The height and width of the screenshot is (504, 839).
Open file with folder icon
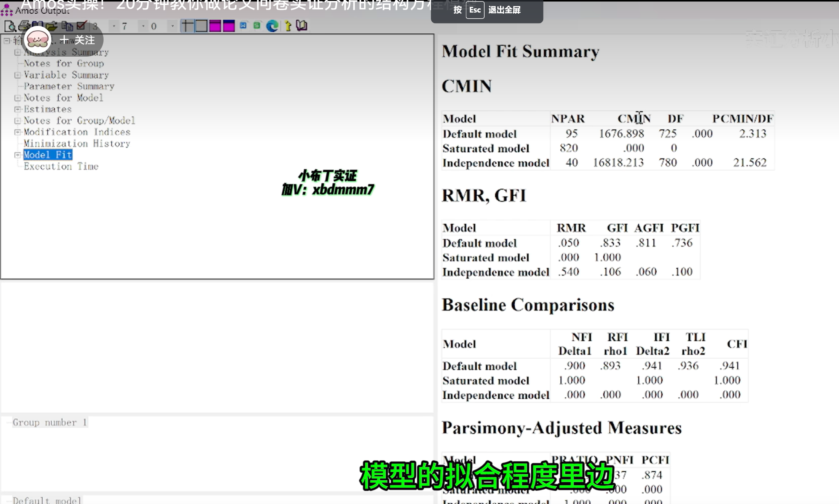(x=51, y=26)
